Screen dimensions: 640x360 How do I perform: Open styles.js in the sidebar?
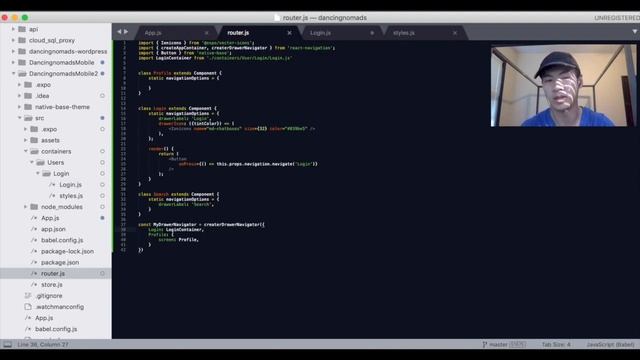[x=71, y=196]
